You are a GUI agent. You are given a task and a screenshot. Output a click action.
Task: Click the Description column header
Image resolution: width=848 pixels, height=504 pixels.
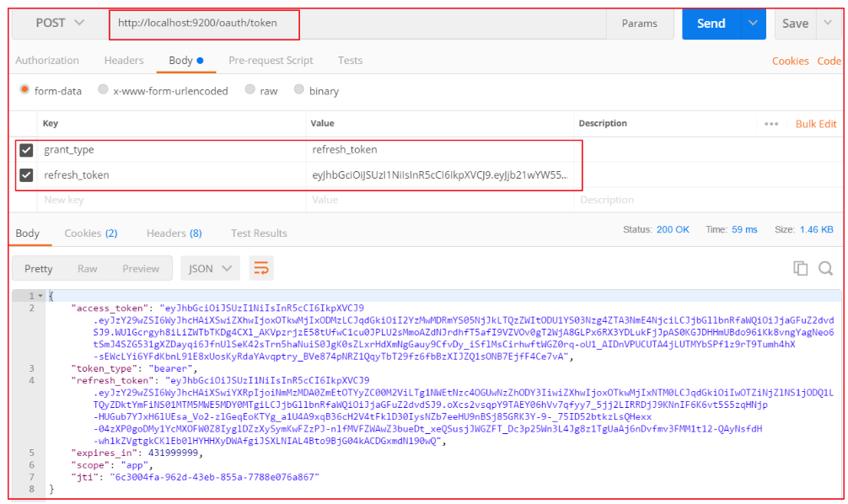(x=603, y=123)
